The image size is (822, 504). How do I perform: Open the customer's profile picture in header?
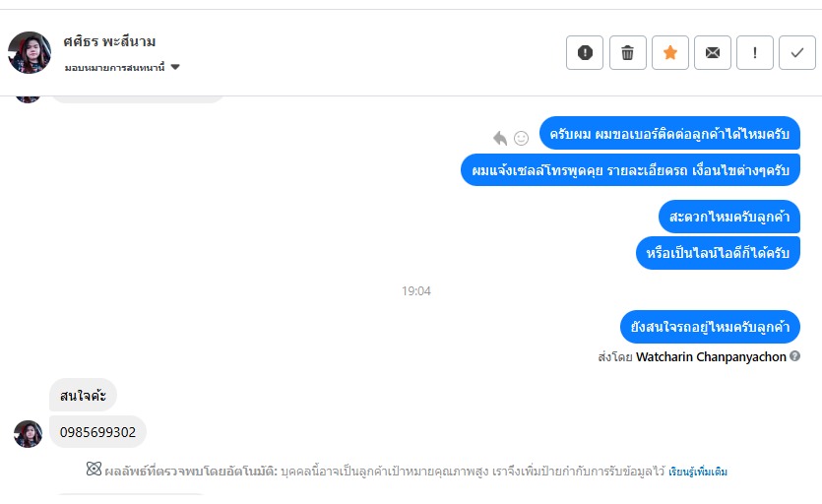point(29,53)
